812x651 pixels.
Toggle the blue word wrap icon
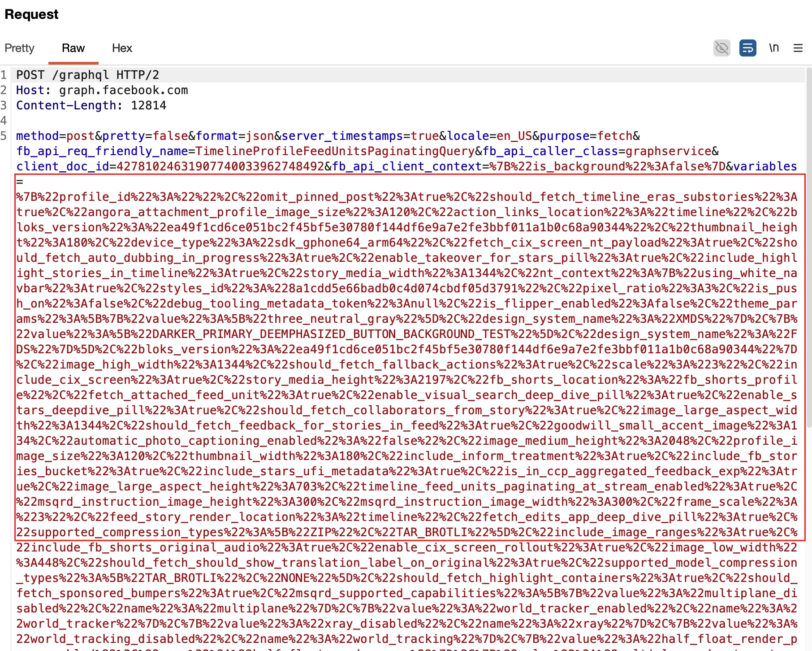pyautogui.click(x=747, y=48)
